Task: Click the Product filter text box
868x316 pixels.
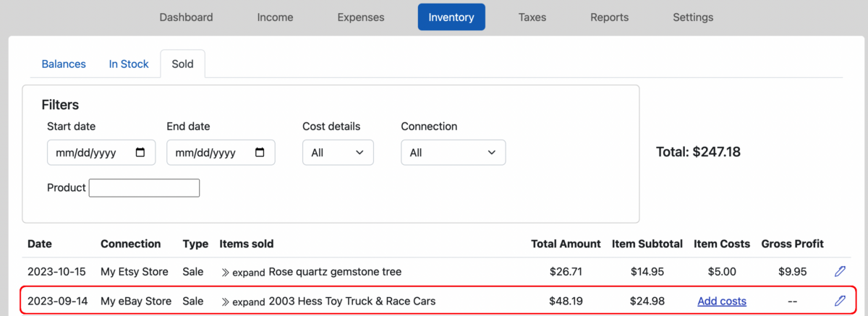Action: (x=144, y=188)
